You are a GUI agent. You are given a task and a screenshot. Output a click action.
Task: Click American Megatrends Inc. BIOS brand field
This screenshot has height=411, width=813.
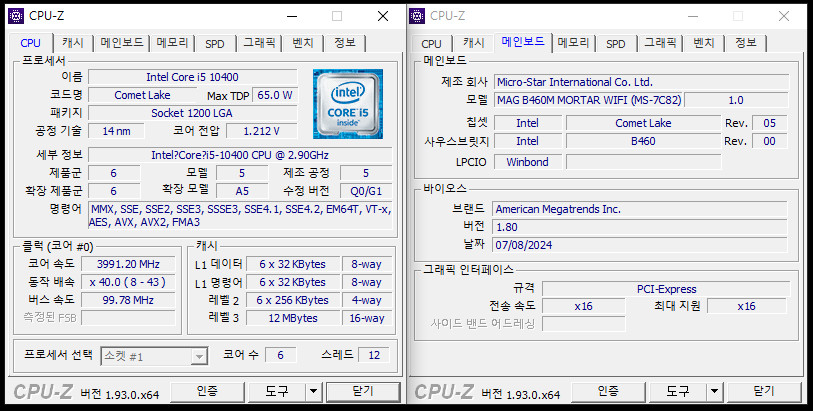tap(639, 209)
